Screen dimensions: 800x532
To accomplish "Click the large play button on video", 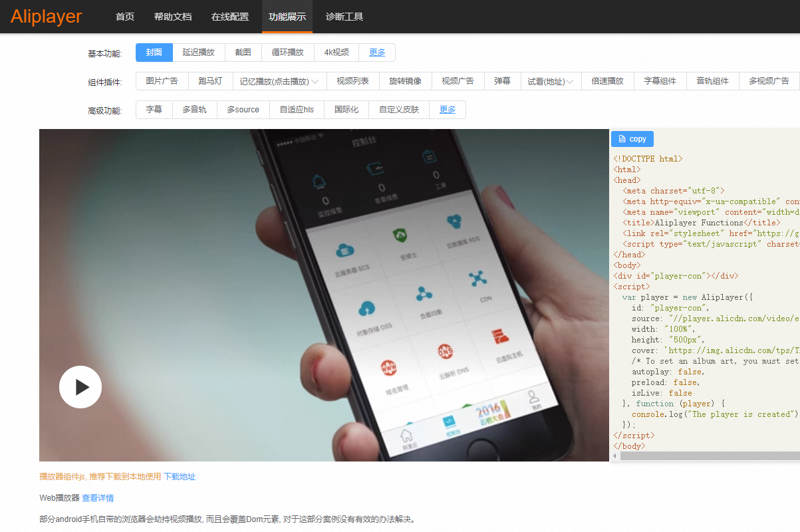I will (x=80, y=387).
